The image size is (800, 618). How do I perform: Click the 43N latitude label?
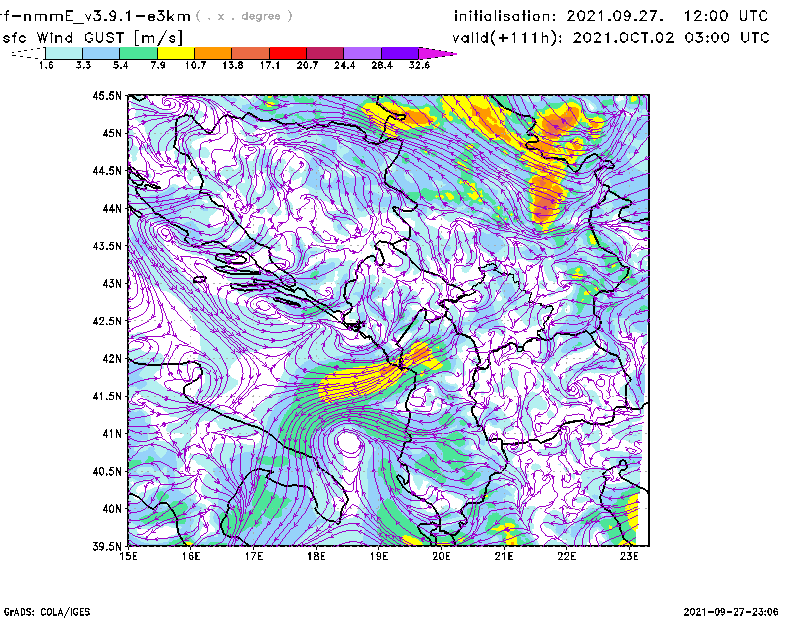tap(112, 283)
